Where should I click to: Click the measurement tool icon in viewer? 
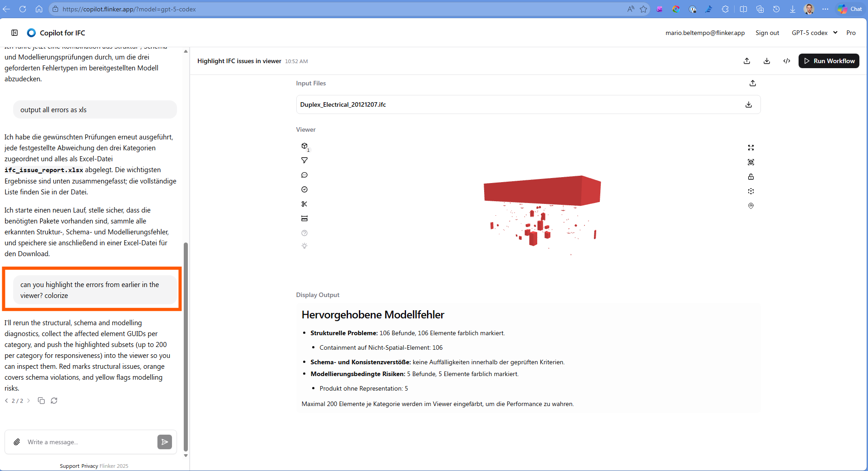click(304, 218)
